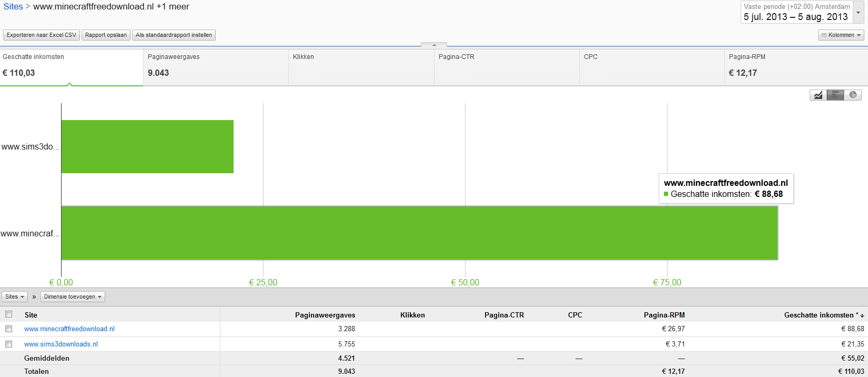Viewport: 868px width, 377px height.
Task: Click the Totalen row label
Action: (36, 371)
